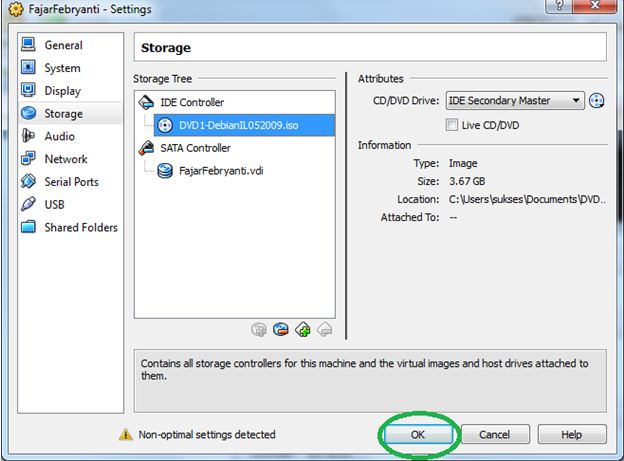The width and height of the screenshot is (624, 461).
Task: Click the SATA Controller icon
Action: click(146, 148)
